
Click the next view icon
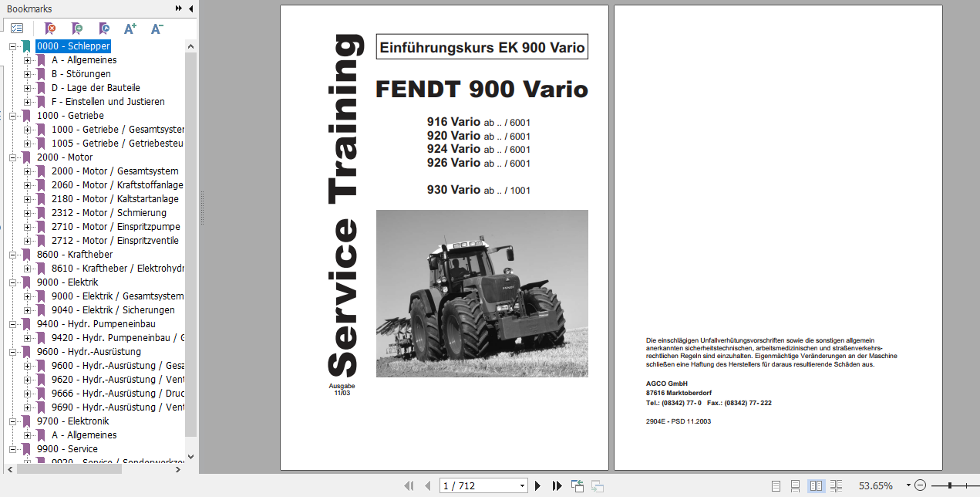[x=597, y=485]
